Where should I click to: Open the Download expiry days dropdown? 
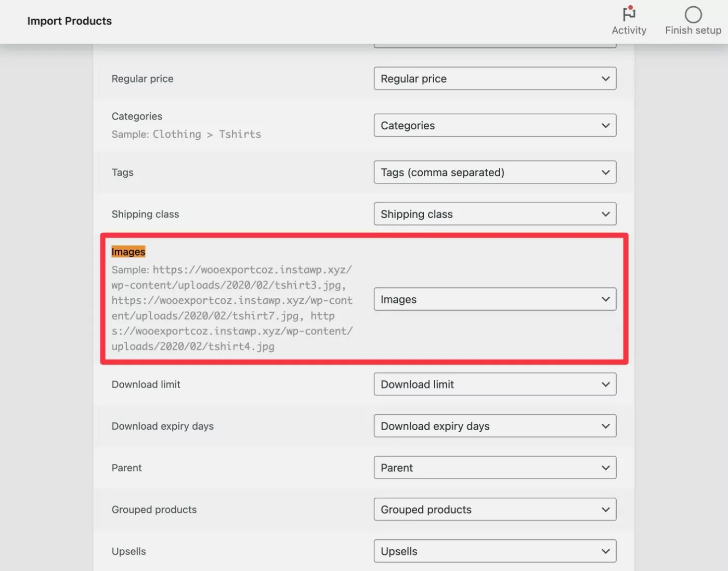coord(495,426)
